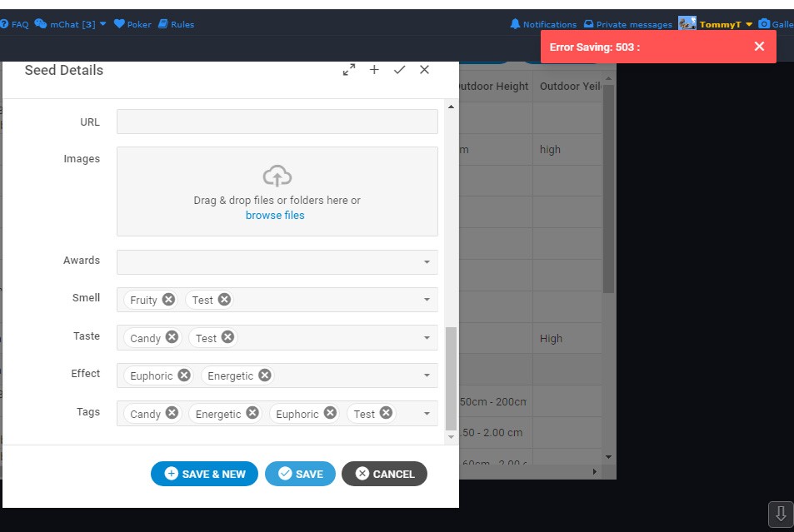Viewport: 794px width, 532px height.
Task: Click the checkmark icon in dialog header
Action: click(399, 70)
